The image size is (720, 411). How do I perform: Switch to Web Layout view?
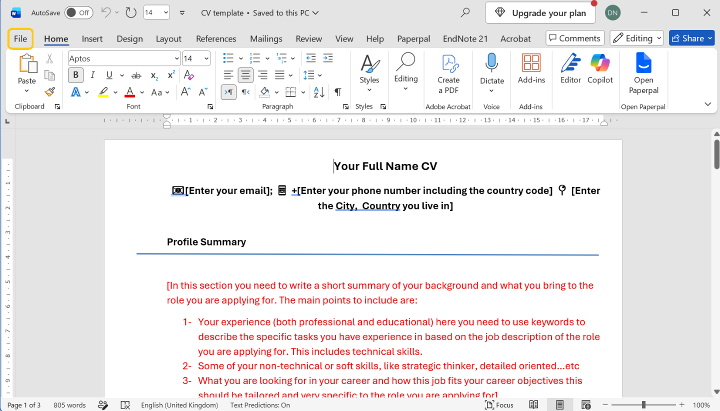585,405
